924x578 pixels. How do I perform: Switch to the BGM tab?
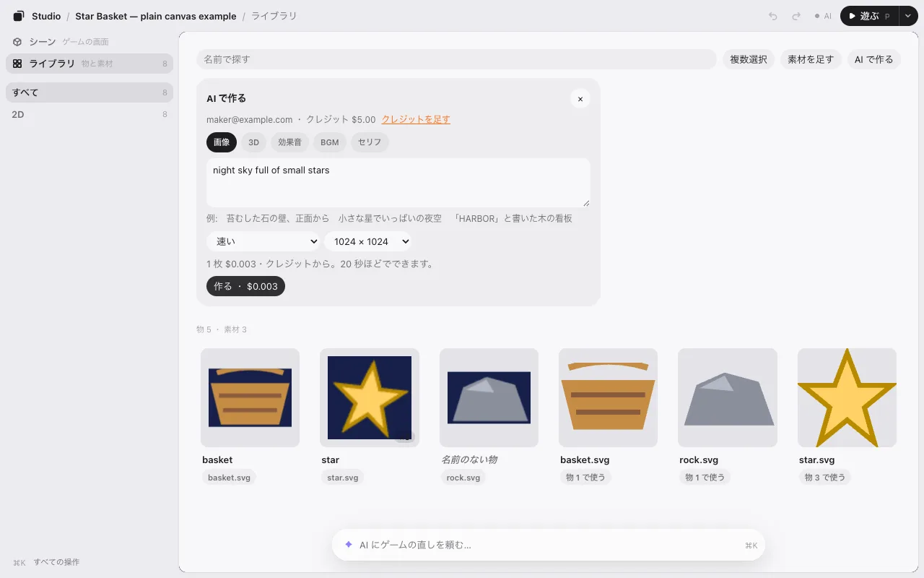(330, 142)
